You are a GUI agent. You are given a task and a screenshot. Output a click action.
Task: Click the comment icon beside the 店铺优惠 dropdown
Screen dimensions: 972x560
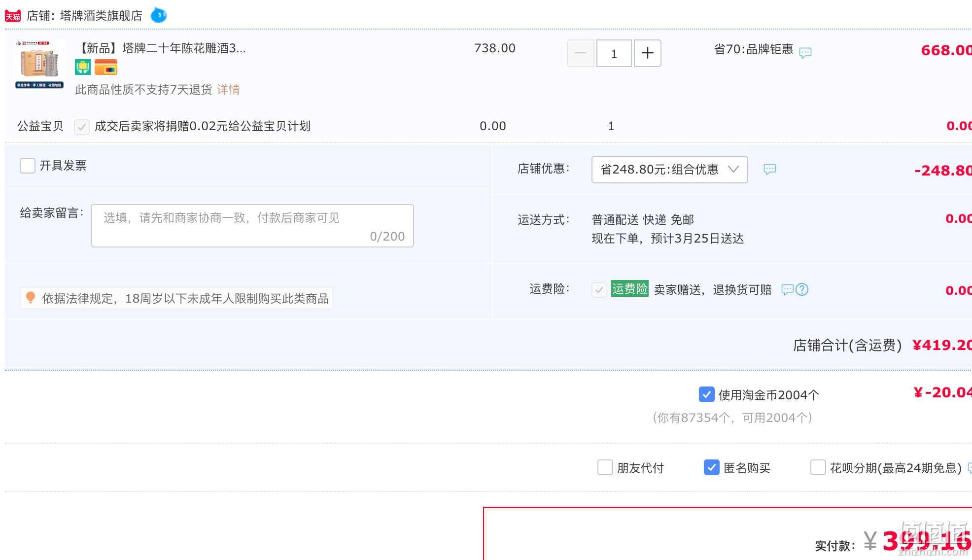tap(770, 170)
